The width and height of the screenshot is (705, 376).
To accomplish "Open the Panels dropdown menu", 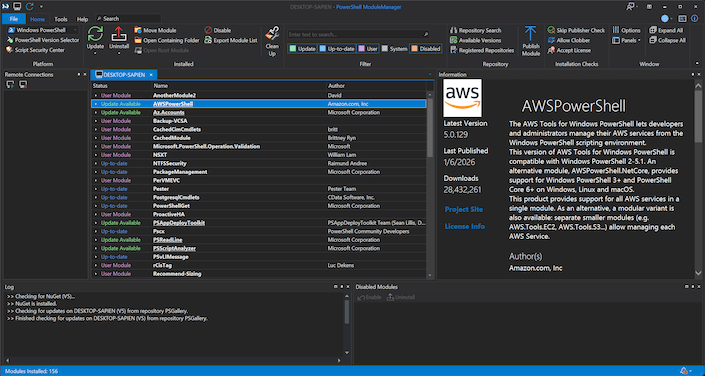I will (626, 40).
